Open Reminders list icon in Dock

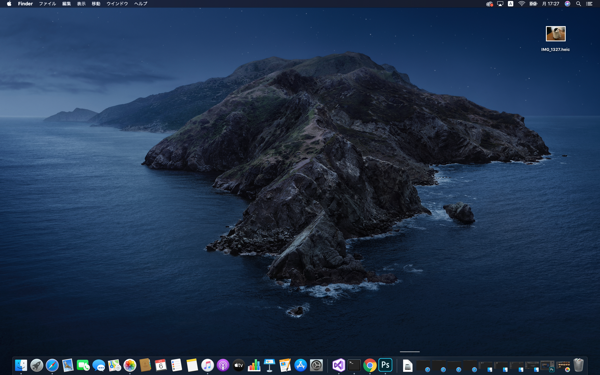[x=176, y=365]
